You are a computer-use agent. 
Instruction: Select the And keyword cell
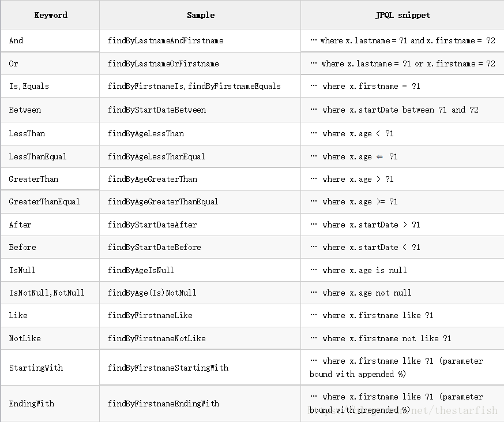pos(50,40)
